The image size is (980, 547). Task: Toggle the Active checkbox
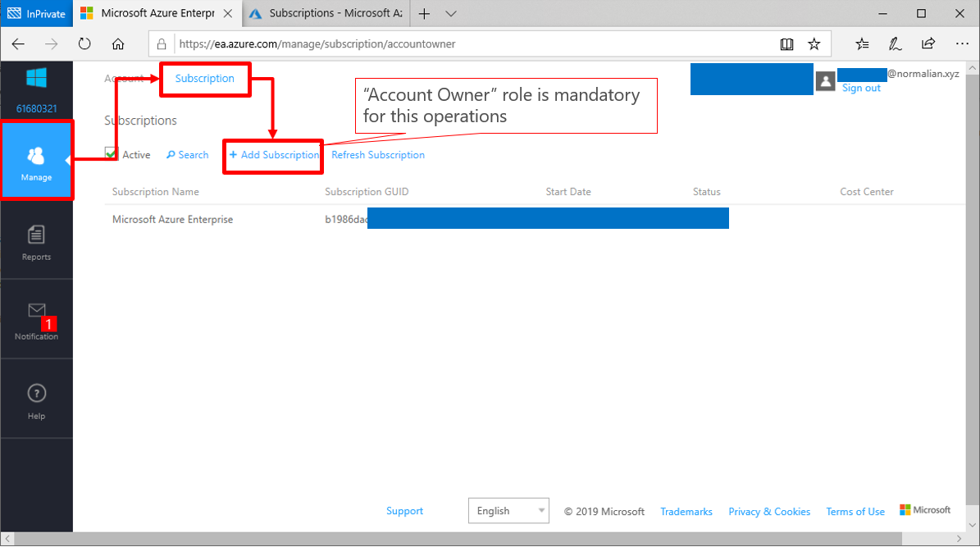point(112,153)
